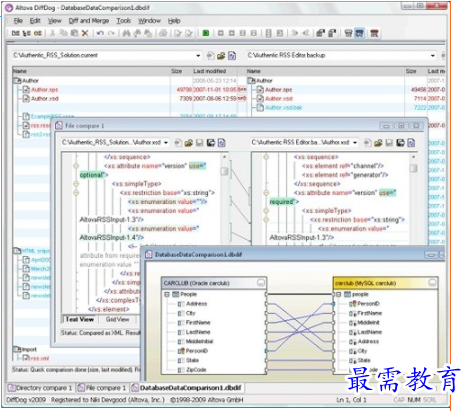Click the green Start Comparison toolbar icon

(206, 33)
